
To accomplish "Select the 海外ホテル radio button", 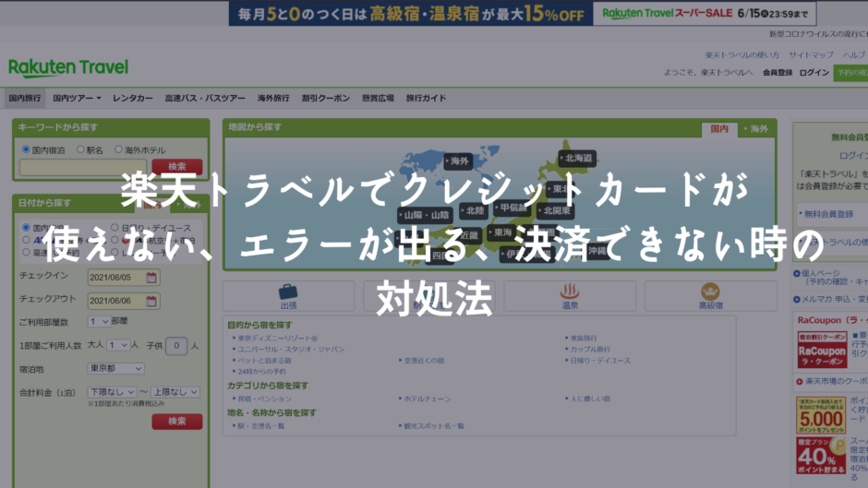I will pos(118,149).
